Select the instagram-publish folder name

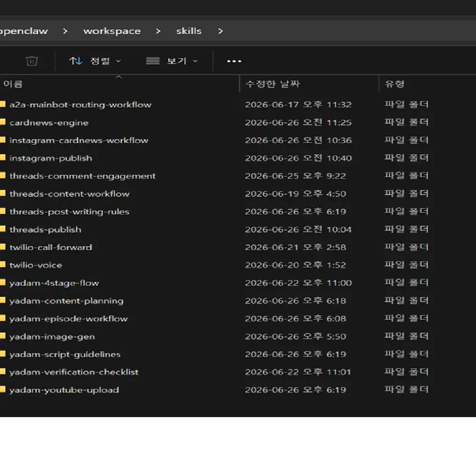click(51, 158)
